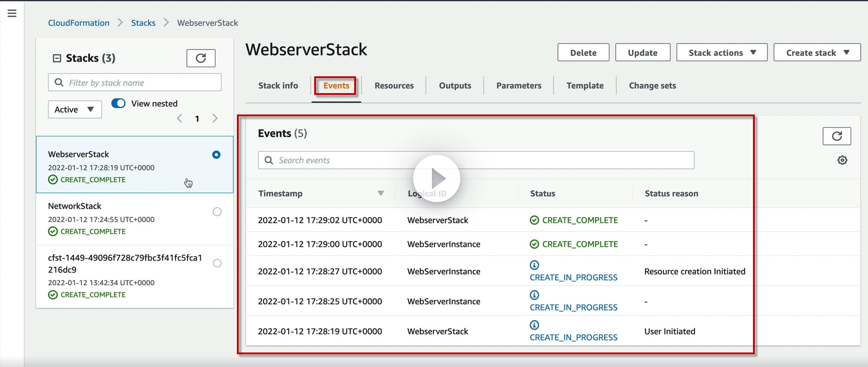
Task: Click timestamp 2022-01-12 17:29:00 UTC+0000
Action: (x=320, y=244)
